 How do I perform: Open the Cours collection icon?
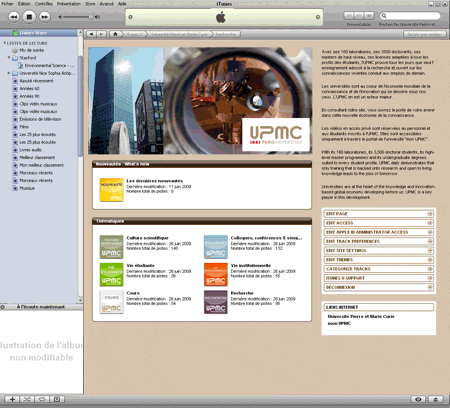coord(111,302)
